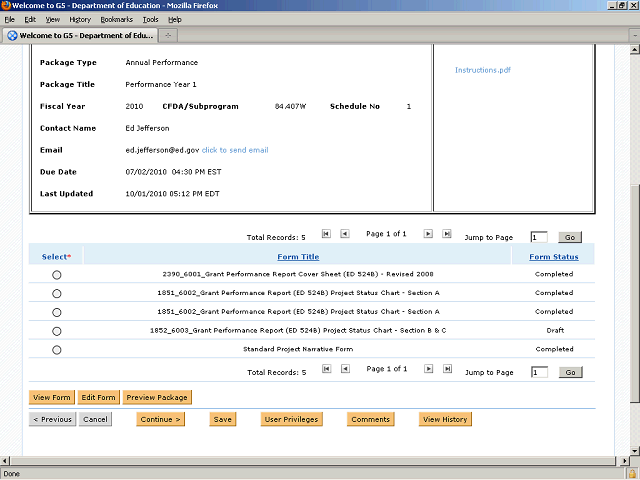This screenshot has height=480, width=640.
Task: Open new tab with plus button
Action: click(169, 36)
